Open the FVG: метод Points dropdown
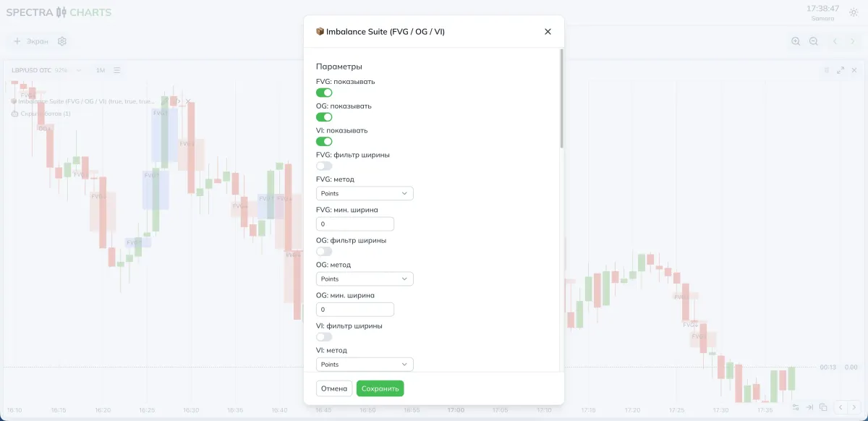Viewport: 868px width, 421px height. (365, 193)
